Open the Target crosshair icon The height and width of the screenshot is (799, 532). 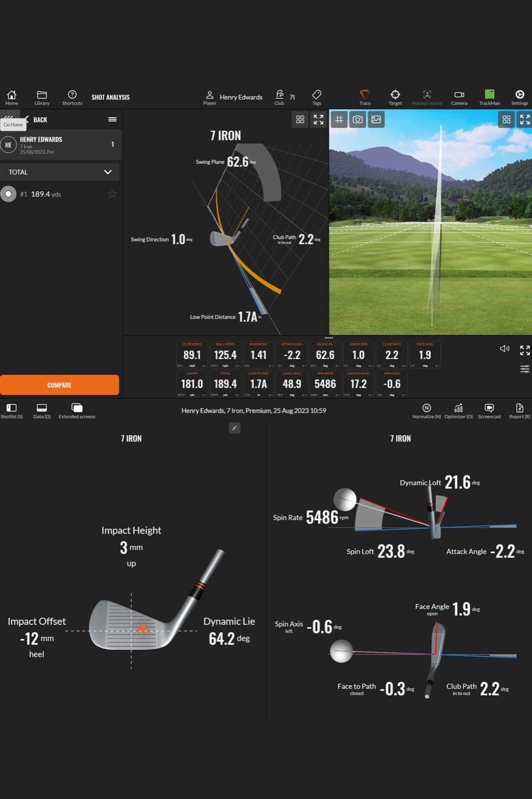[x=395, y=98]
